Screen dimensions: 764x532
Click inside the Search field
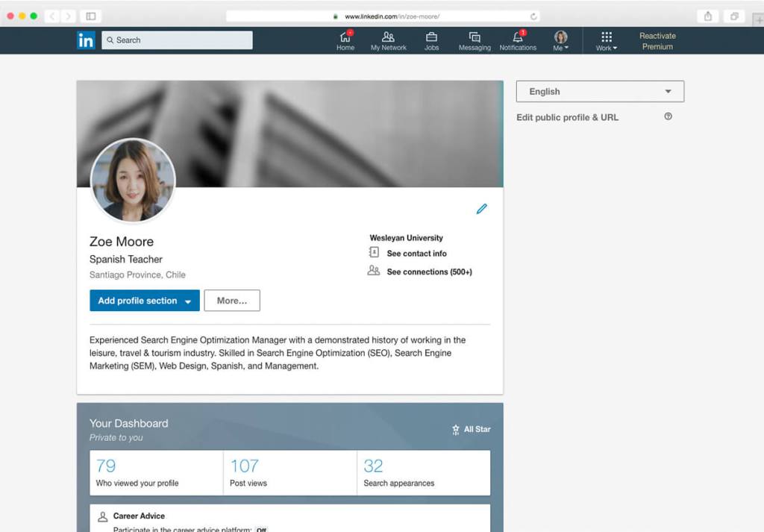click(x=177, y=40)
